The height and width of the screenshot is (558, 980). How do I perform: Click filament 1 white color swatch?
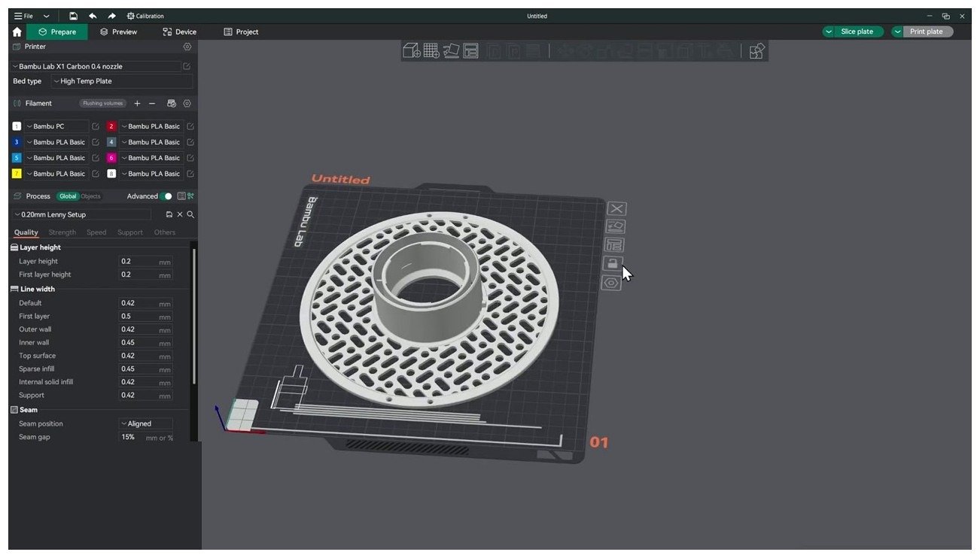[x=17, y=126]
